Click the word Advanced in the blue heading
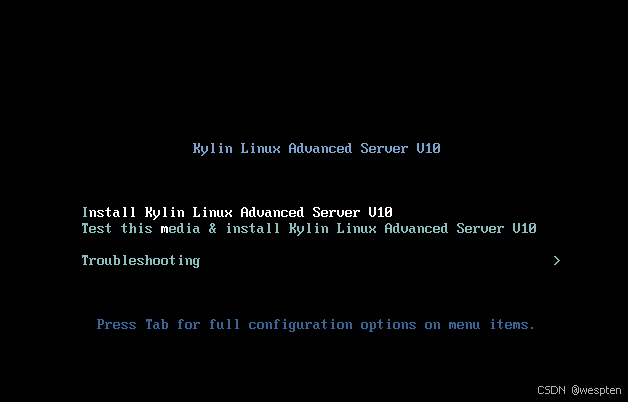The image size is (628, 402). pos(320,149)
